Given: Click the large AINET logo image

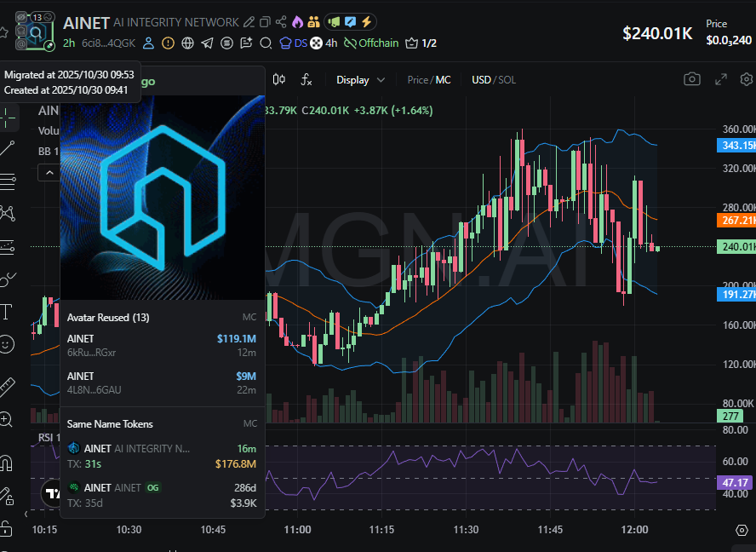Looking at the screenshot, I should [162, 197].
